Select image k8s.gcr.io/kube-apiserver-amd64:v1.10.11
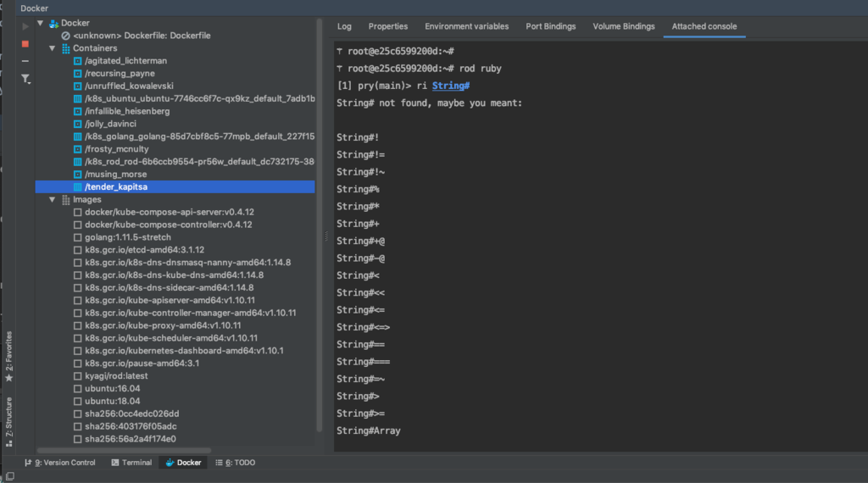Viewport: 868px width, 483px height. [170, 301]
